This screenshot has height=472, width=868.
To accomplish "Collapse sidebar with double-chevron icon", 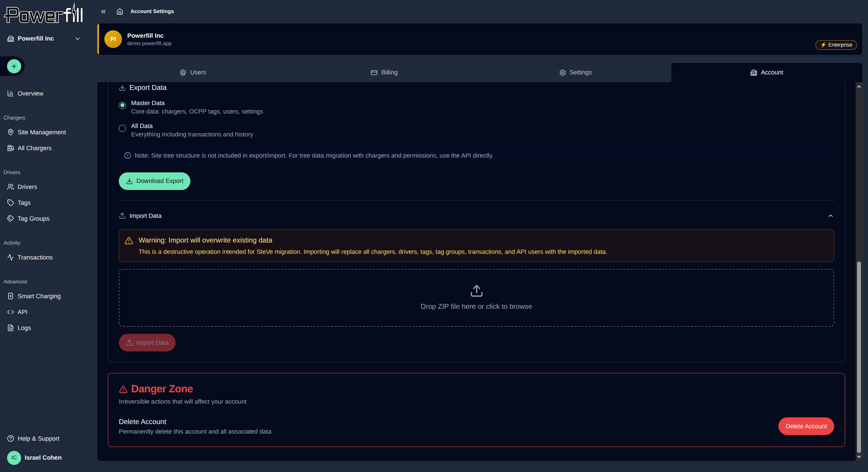I will tap(103, 12).
